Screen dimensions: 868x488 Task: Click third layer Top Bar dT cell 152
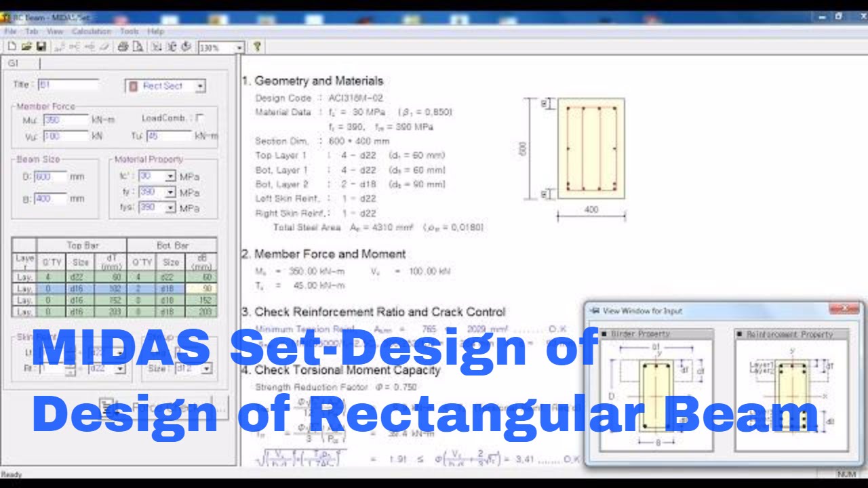click(110, 300)
